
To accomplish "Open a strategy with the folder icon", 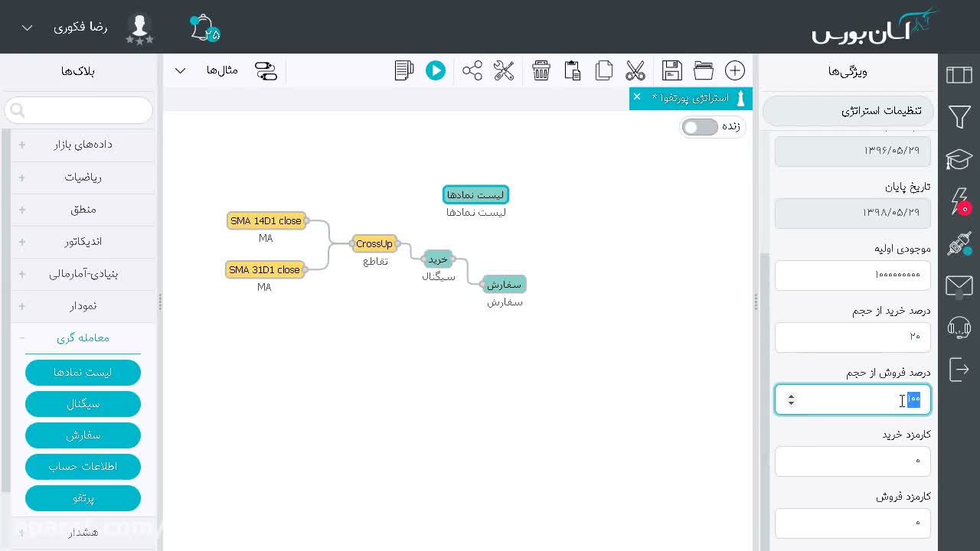I will [x=704, y=70].
